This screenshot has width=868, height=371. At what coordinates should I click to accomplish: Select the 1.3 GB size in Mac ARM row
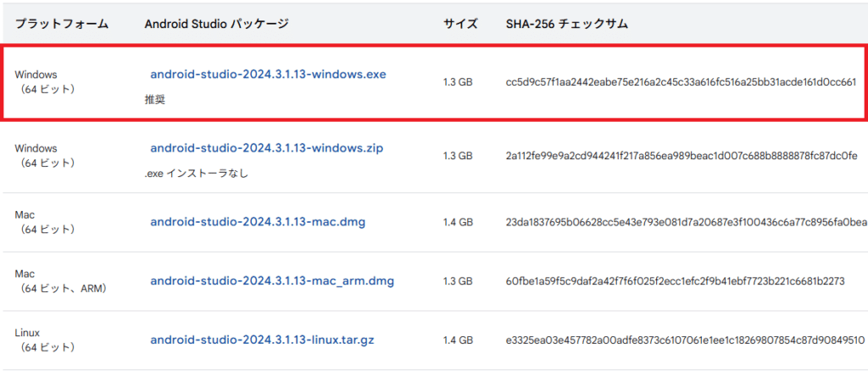coord(458,281)
